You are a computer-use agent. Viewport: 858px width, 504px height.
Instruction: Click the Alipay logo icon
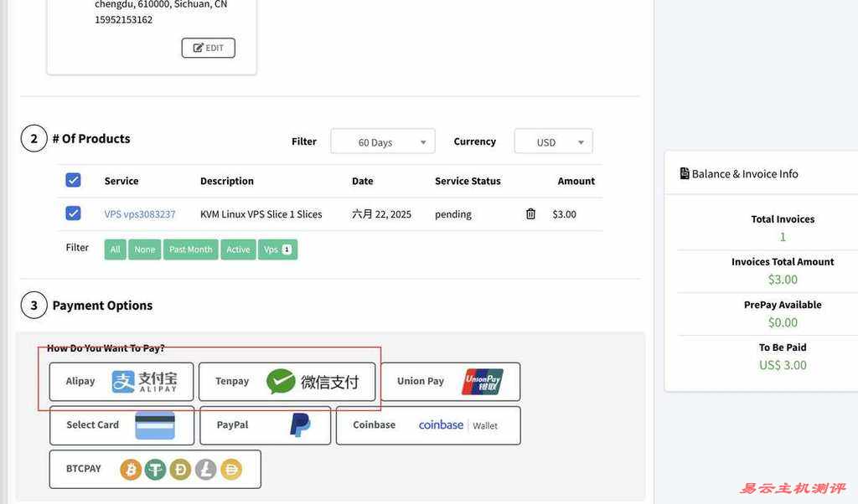coord(144,382)
